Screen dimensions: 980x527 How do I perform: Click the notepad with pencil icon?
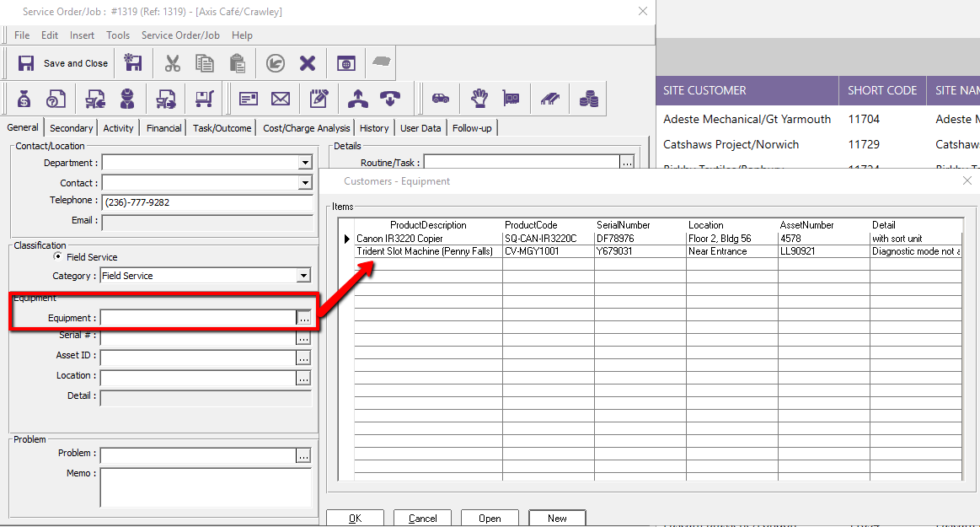point(319,99)
